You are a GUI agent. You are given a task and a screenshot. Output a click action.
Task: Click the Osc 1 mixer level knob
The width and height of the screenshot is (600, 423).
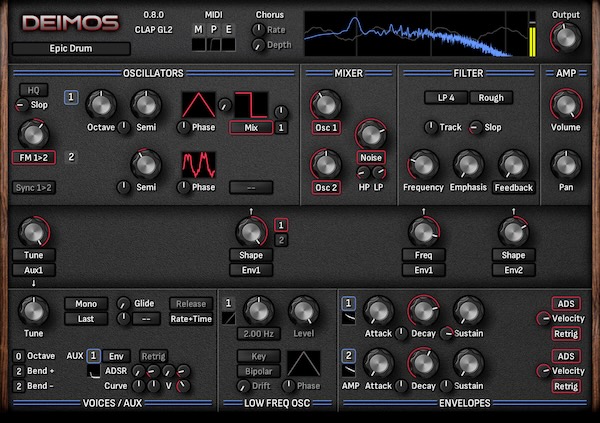[326, 105]
